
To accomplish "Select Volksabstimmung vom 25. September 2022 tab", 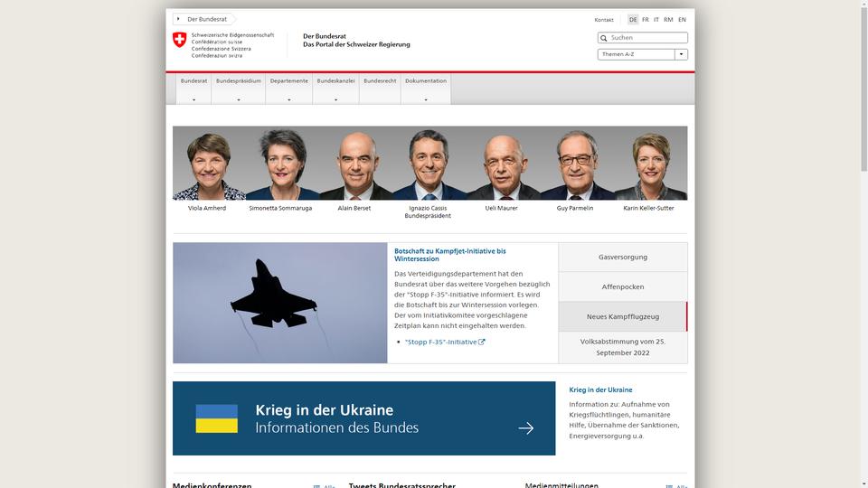I will tap(623, 347).
